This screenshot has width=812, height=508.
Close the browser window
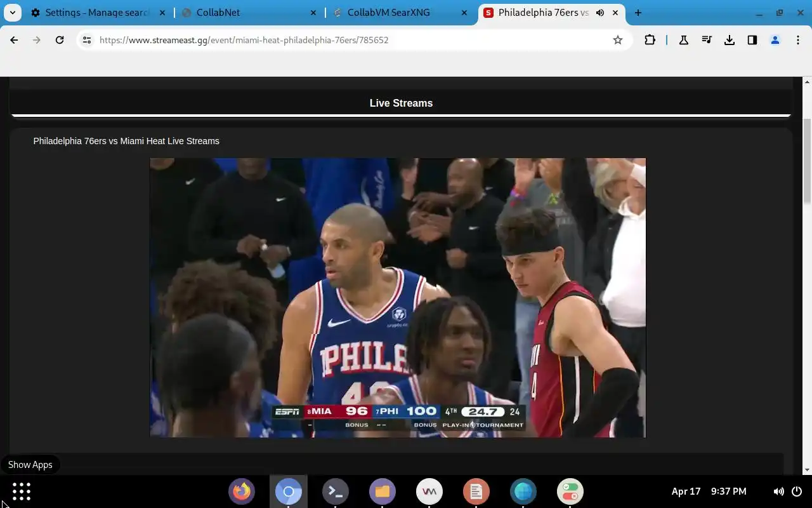tap(800, 13)
